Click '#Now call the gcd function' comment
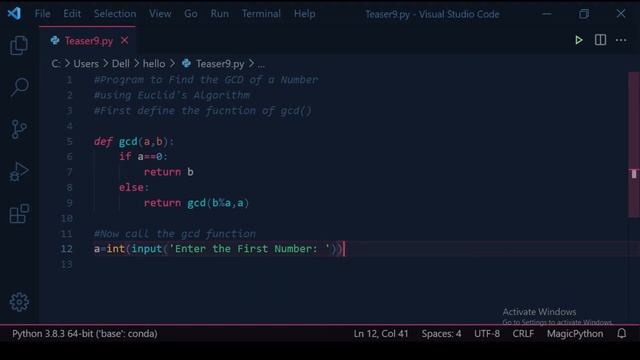The image size is (640, 360). [175, 233]
